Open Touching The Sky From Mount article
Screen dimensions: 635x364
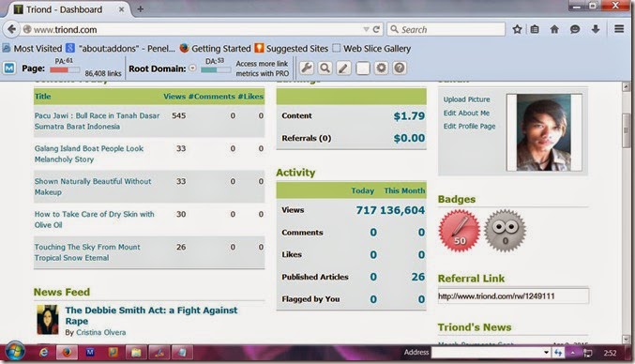(87, 252)
